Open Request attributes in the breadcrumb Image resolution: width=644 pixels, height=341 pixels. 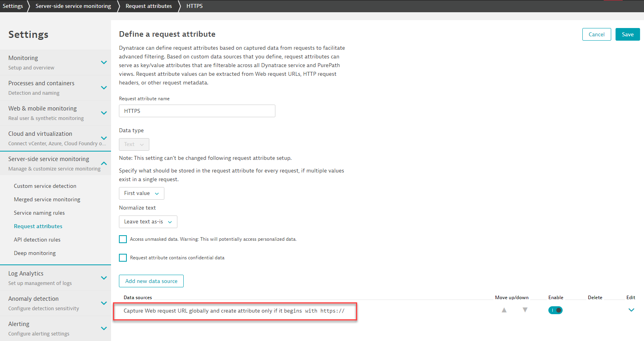149,6
